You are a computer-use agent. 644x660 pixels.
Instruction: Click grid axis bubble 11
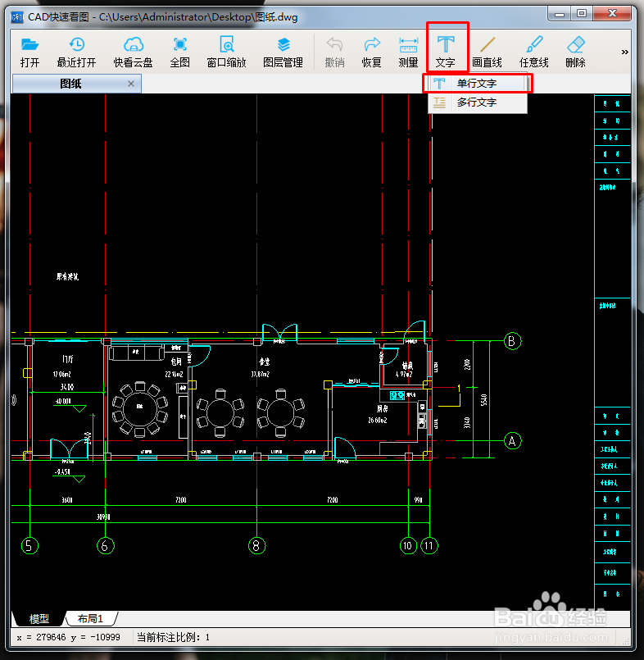click(429, 546)
